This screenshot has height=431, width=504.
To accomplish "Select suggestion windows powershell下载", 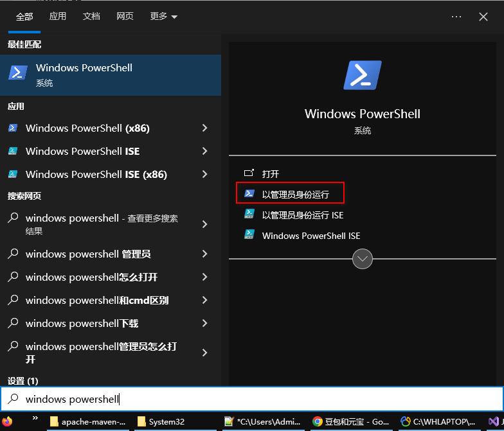I will [x=96, y=324].
